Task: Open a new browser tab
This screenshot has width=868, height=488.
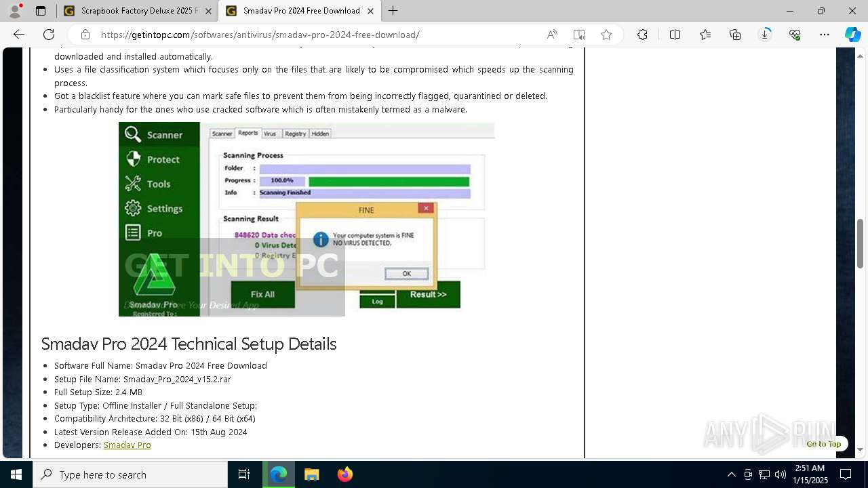Action: click(x=393, y=11)
